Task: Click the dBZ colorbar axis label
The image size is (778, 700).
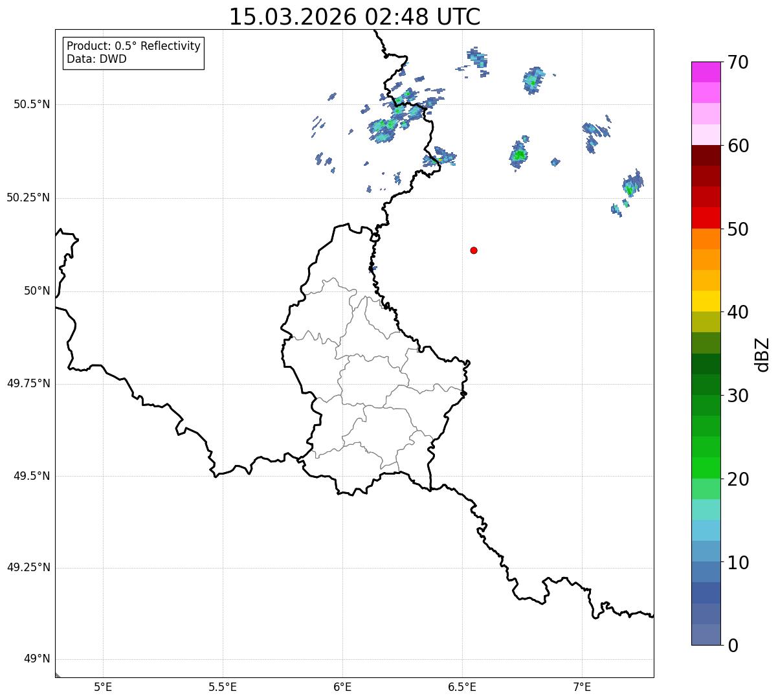Action: pyautogui.click(x=762, y=354)
